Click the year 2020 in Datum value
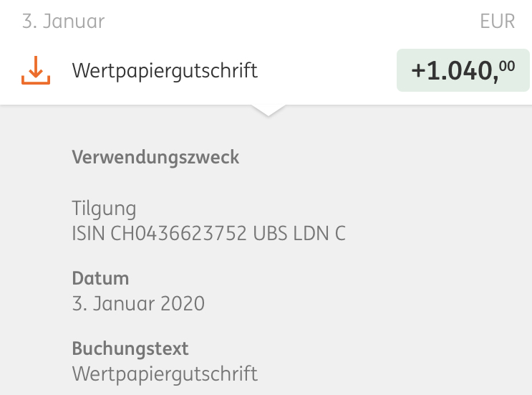532x395 pixels. click(181, 303)
